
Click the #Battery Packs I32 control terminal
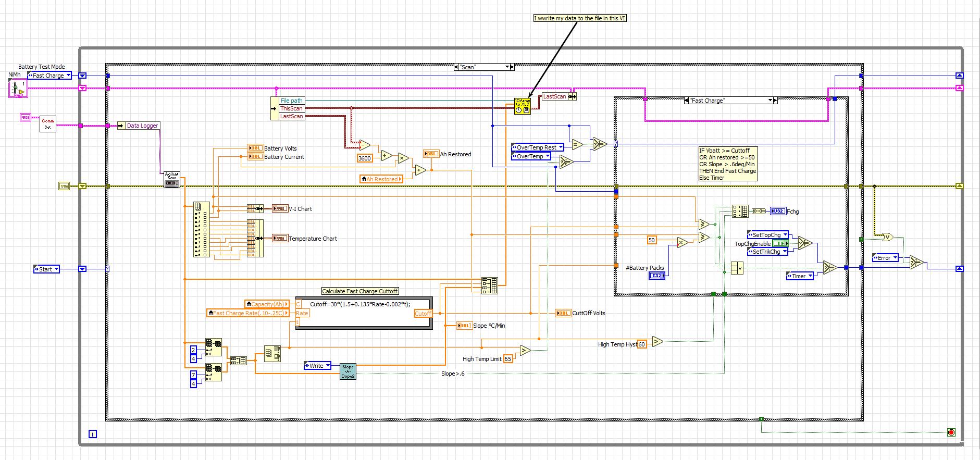(x=656, y=276)
